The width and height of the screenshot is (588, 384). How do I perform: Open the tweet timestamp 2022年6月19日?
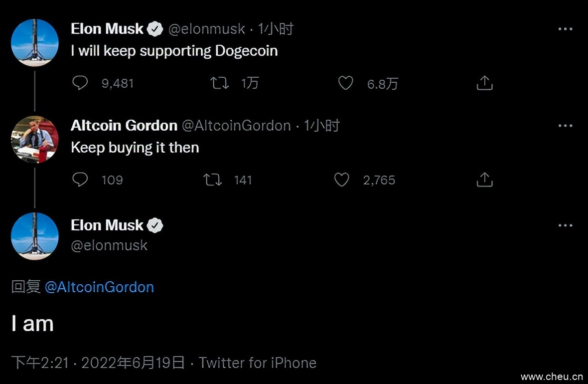coord(133,363)
